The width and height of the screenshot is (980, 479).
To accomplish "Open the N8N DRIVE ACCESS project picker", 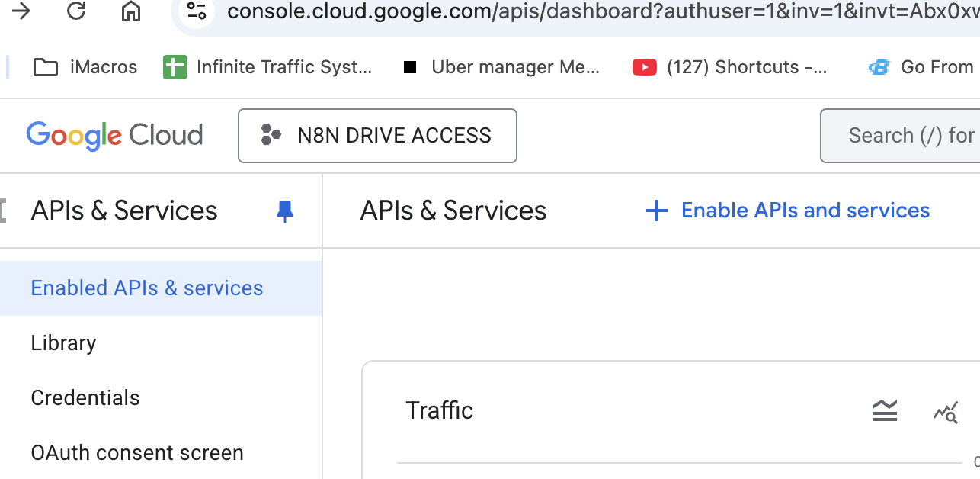I will (377, 136).
